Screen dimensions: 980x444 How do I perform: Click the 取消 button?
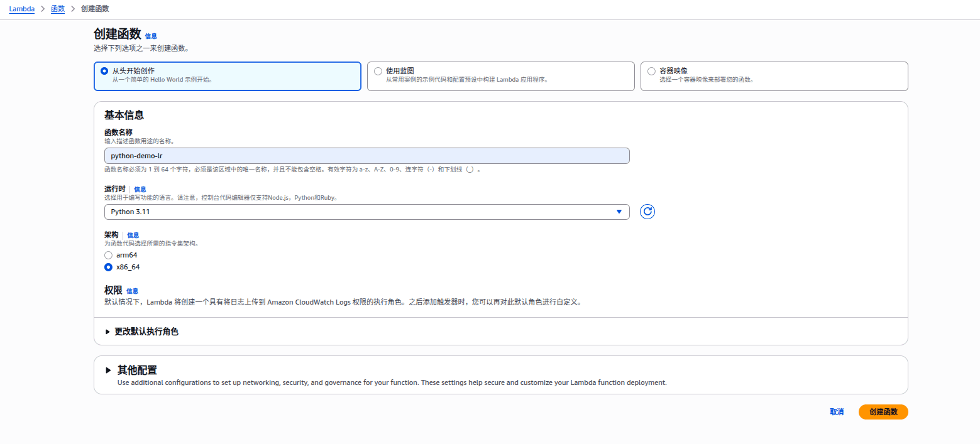tap(836, 412)
